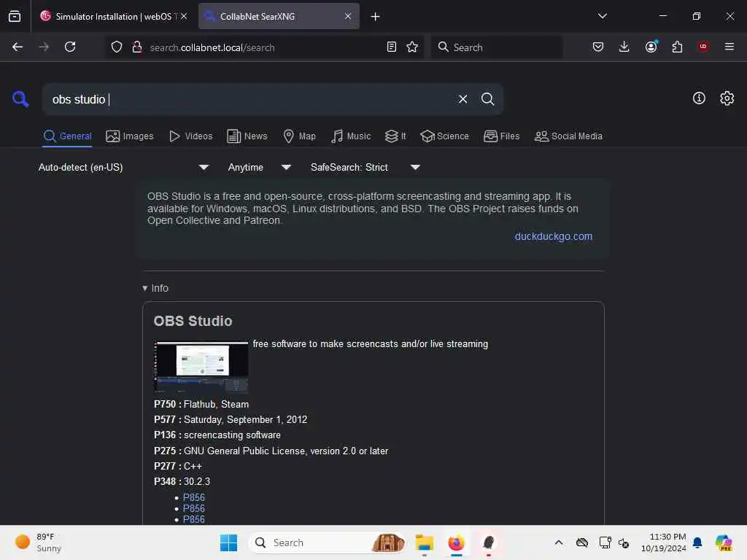Collapse the Info section
Viewport: 747px width, 560px height.
(x=155, y=288)
